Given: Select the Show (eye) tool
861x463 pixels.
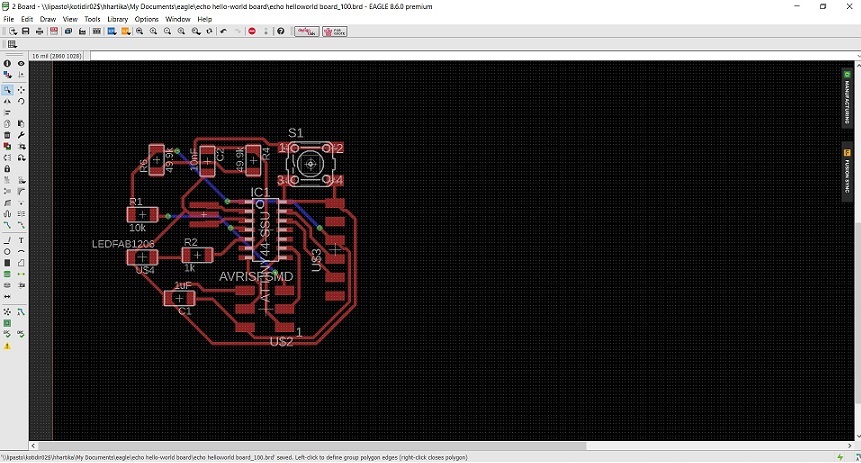Looking at the screenshot, I should 21,64.
